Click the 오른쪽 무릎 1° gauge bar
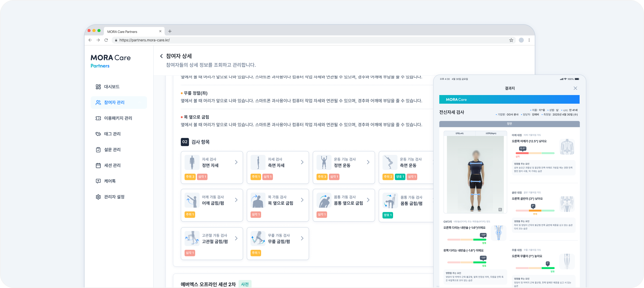This screenshot has height=288, width=644. click(535, 268)
